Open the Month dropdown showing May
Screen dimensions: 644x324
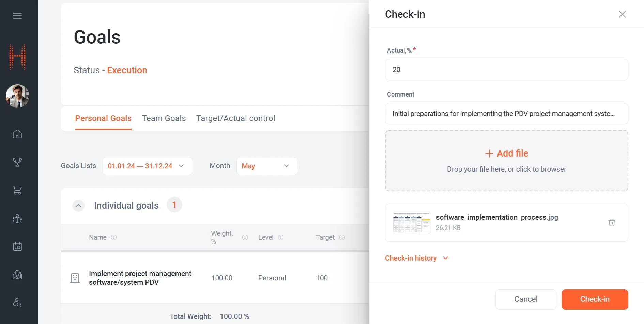coord(267,166)
